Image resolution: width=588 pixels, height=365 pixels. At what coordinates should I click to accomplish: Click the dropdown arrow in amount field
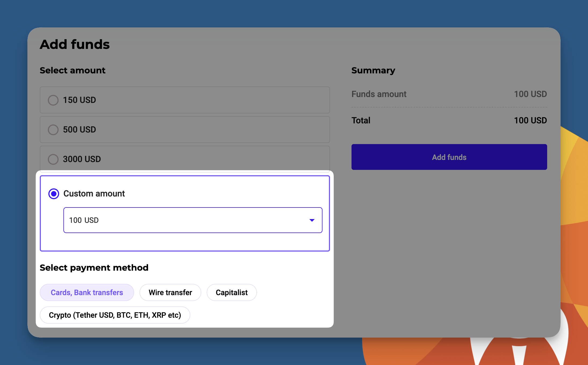312,220
